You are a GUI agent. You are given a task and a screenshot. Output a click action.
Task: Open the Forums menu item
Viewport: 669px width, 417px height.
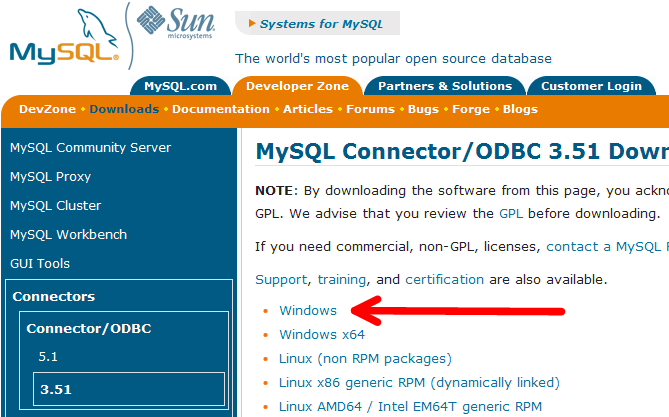[370, 109]
